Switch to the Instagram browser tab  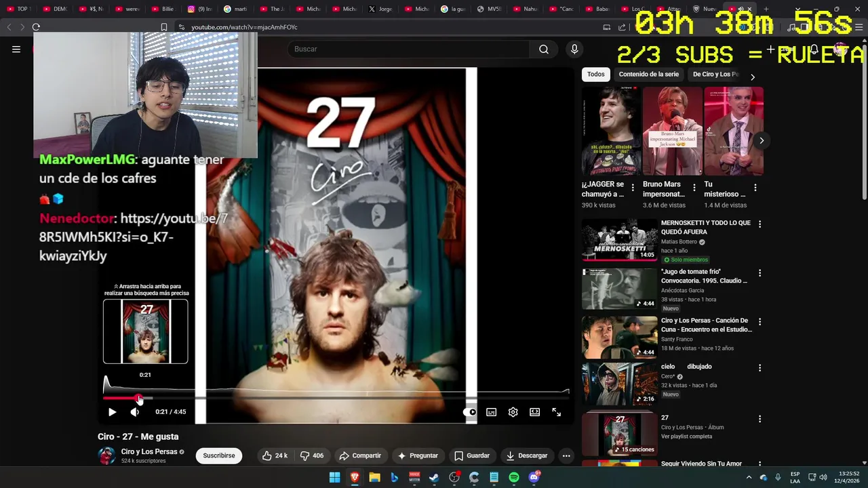click(199, 9)
